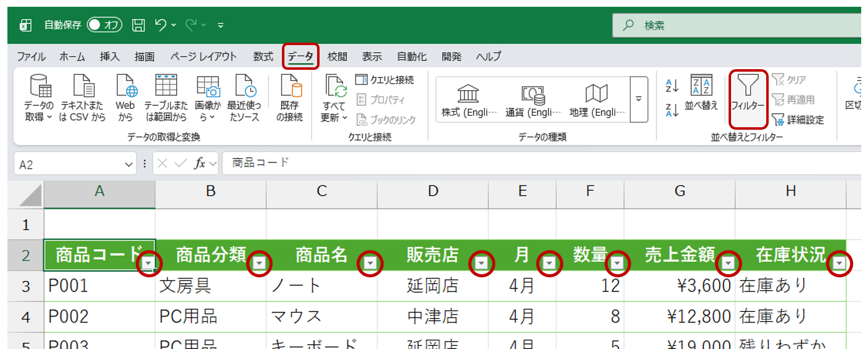This screenshot has height=349, width=868.
Task: Select the データ ribbon tab
Action: pos(300,56)
